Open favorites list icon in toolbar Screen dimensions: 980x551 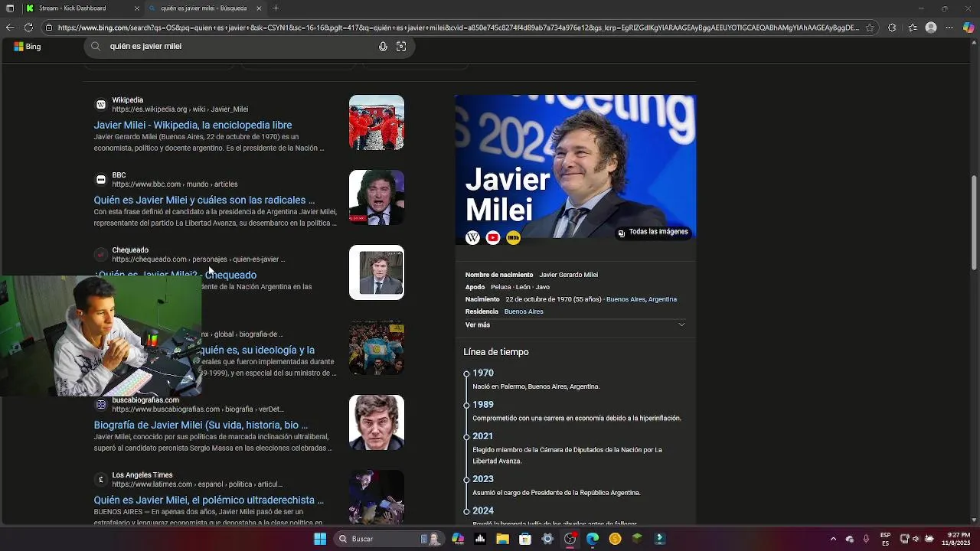tap(911, 28)
